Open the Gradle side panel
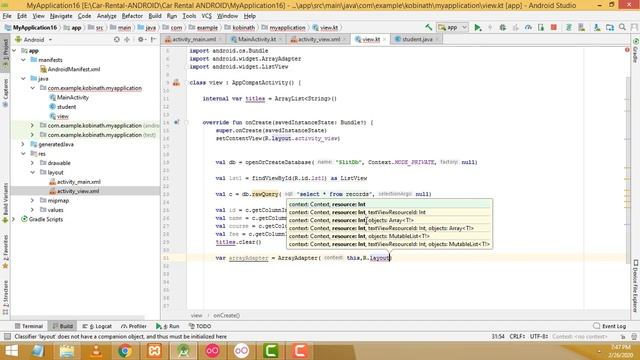 pos(636,51)
